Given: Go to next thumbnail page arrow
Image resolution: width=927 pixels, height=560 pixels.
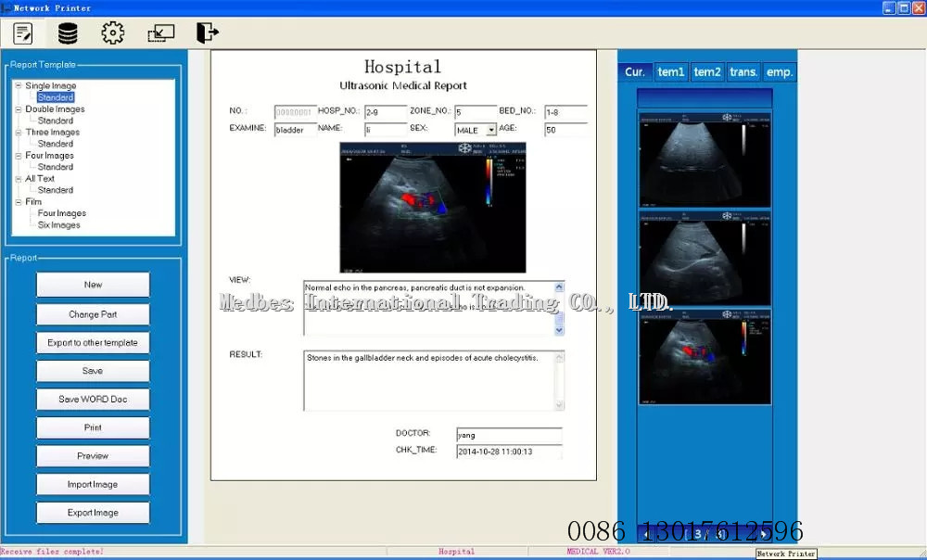Looking at the screenshot, I should click(763, 534).
